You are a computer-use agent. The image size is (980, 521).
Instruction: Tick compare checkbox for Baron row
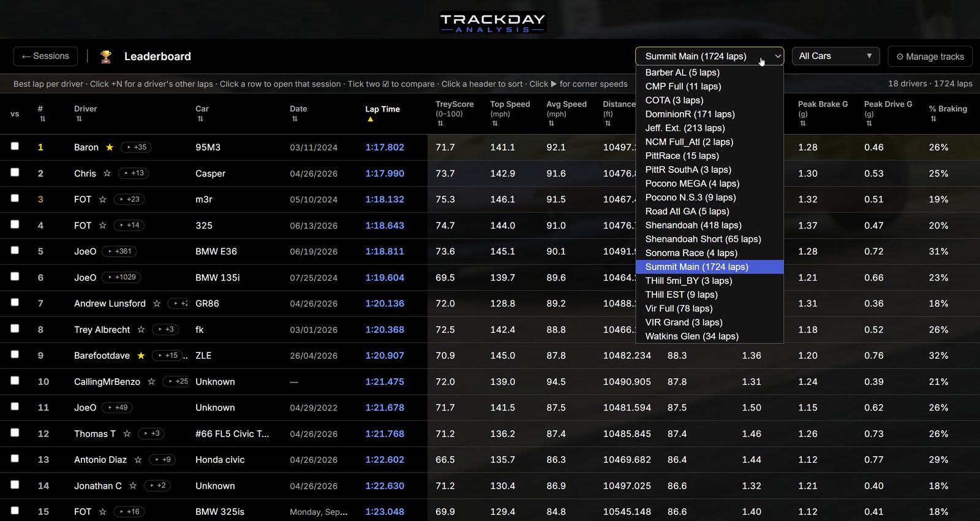coord(15,146)
